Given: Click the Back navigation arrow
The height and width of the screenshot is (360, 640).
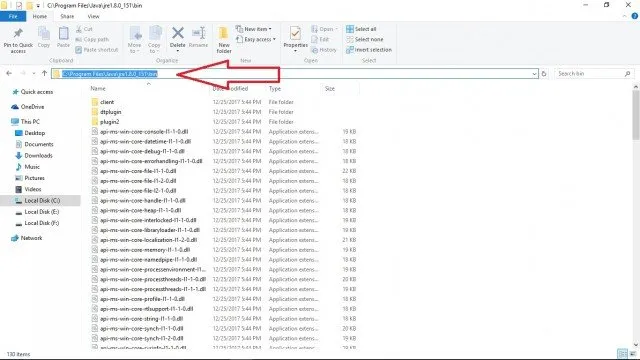Looking at the screenshot, I should point(9,73).
